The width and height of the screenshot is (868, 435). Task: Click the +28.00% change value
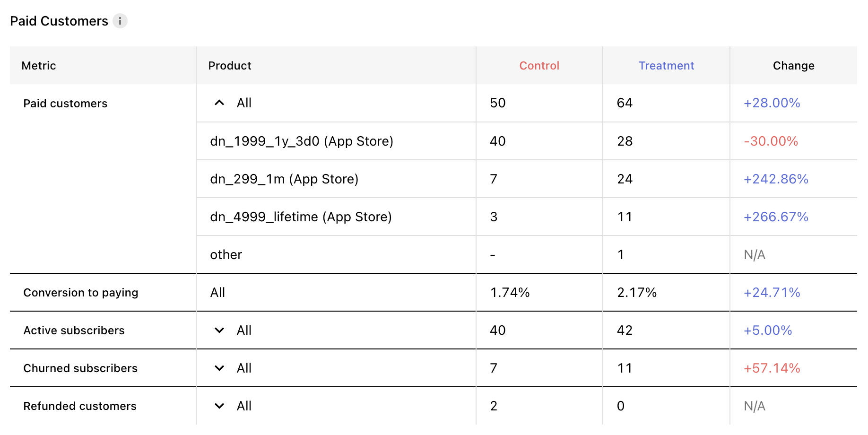point(772,103)
